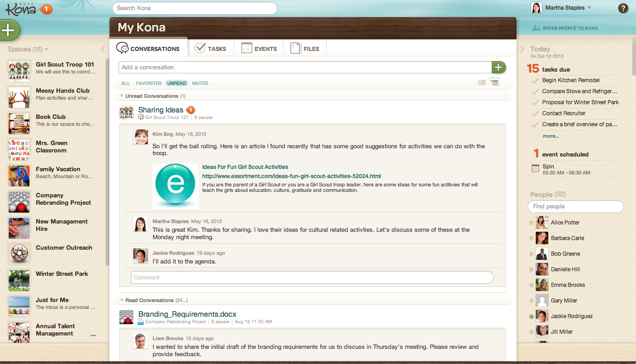Image resolution: width=636 pixels, height=364 pixels.
Task: Open Barbara Carle in People list
Action: point(568,238)
